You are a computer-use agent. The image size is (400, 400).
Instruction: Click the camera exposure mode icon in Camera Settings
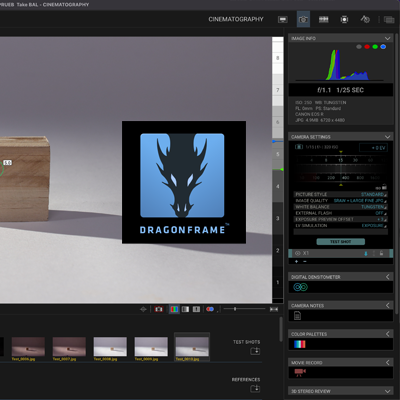click(x=299, y=147)
